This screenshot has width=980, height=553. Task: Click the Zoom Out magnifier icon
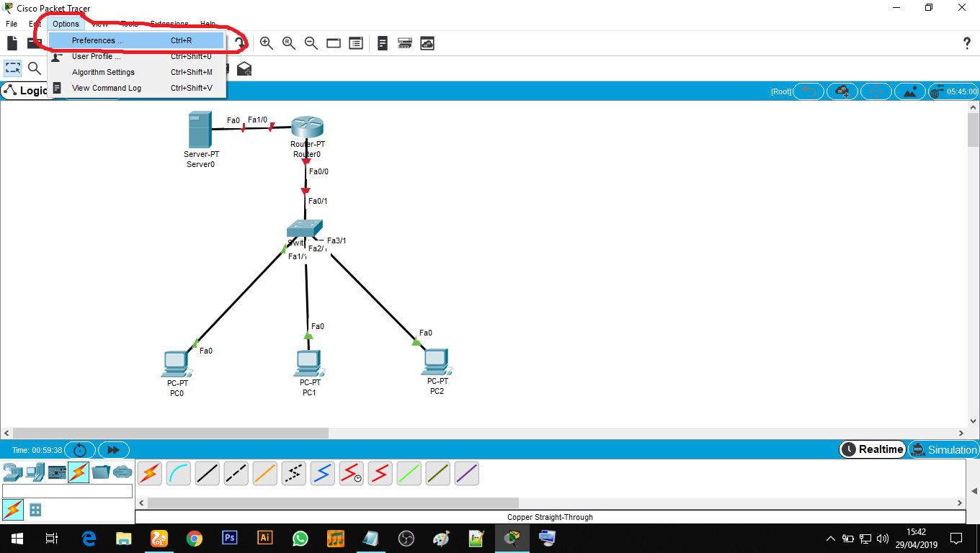[x=311, y=43]
